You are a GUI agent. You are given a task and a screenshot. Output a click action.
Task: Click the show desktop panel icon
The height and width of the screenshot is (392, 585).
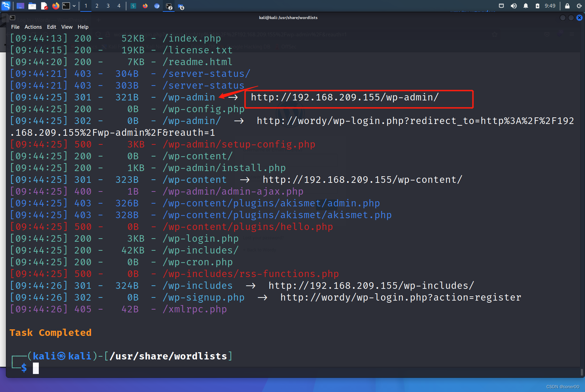(20, 6)
